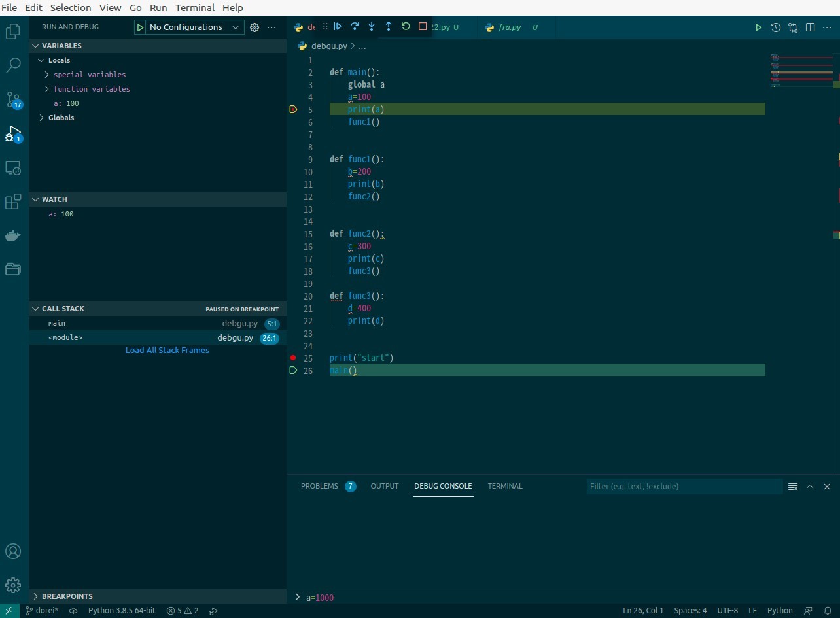Viewport: 840px width, 618px height.
Task: Click Step Out in the debug toolbar
Action: [389, 27]
